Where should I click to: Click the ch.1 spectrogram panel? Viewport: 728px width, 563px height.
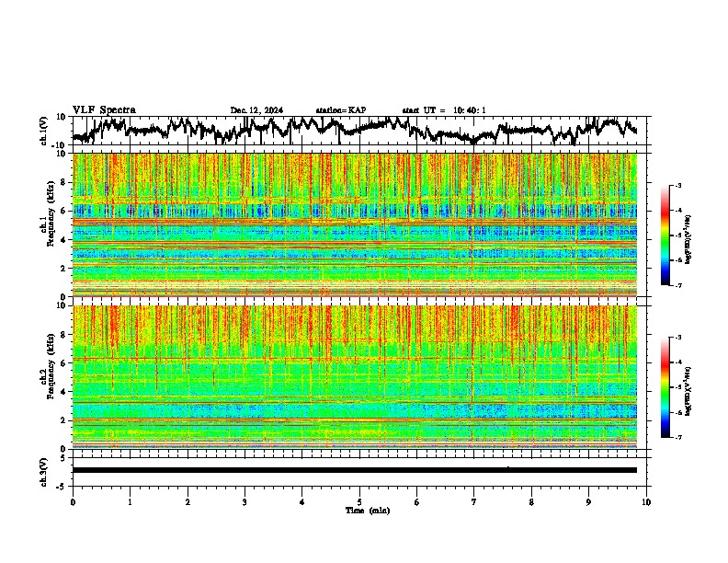[x=355, y=224]
